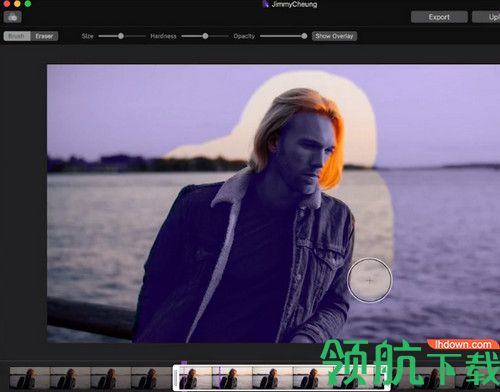
Task: Select the Brush mode
Action: pos(17,36)
